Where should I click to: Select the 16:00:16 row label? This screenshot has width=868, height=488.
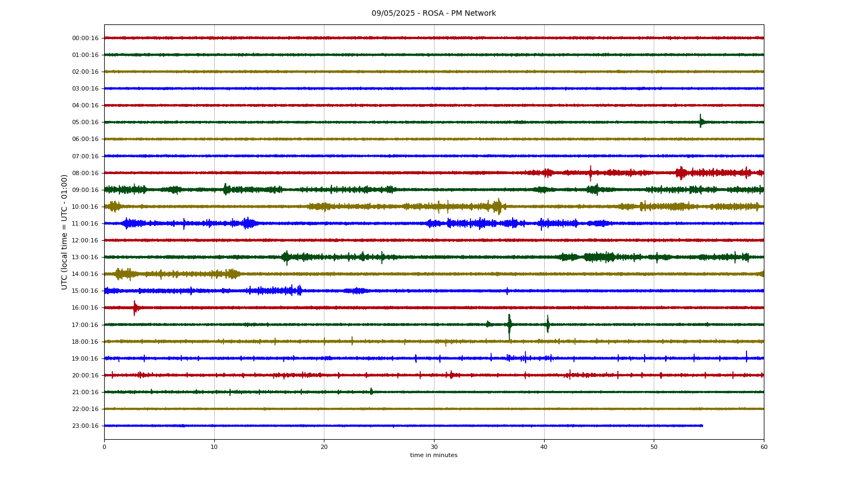tap(85, 307)
